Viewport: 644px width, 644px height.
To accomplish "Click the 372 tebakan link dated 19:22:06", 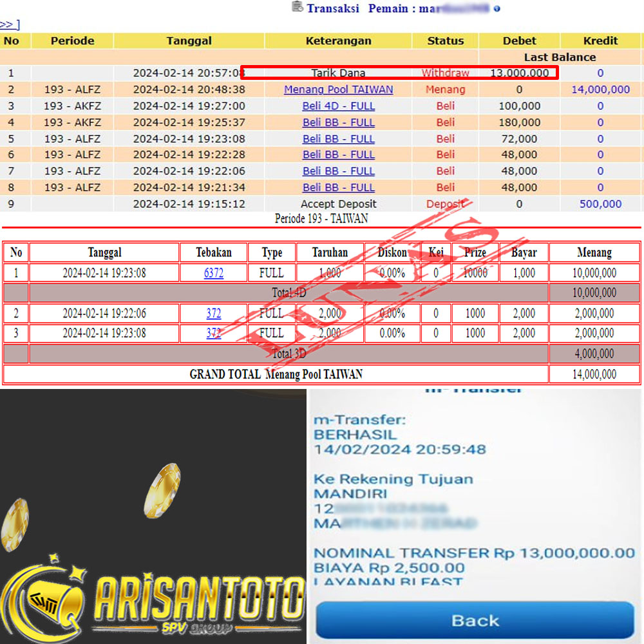I will point(214,314).
